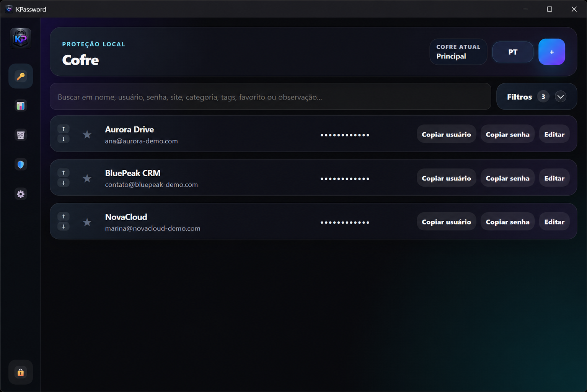
Task: Click masked password dots for NovaCloud
Action: 345,222
